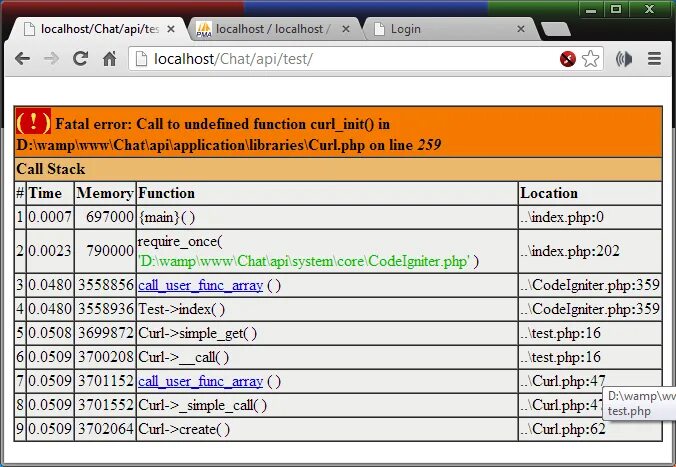
Task: Click the '..\Curl.php:62' location cell
Action: point(590,429)
